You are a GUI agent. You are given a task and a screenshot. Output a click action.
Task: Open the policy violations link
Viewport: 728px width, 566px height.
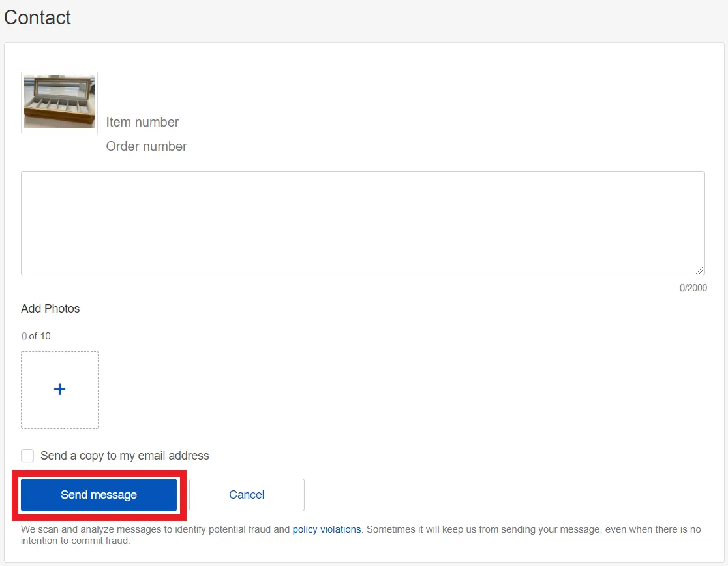pyautogui.click(x=326, y=529)
